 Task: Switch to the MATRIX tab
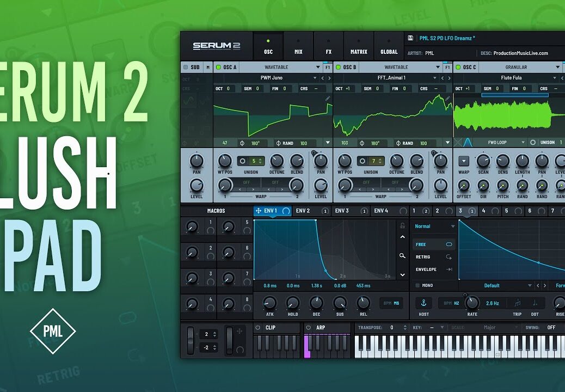[359, 46]
